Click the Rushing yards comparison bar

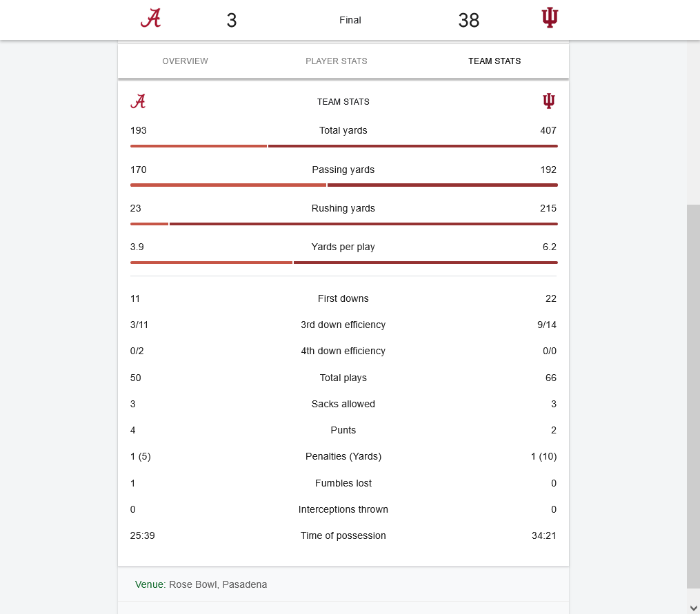click(x=343, y=224)
